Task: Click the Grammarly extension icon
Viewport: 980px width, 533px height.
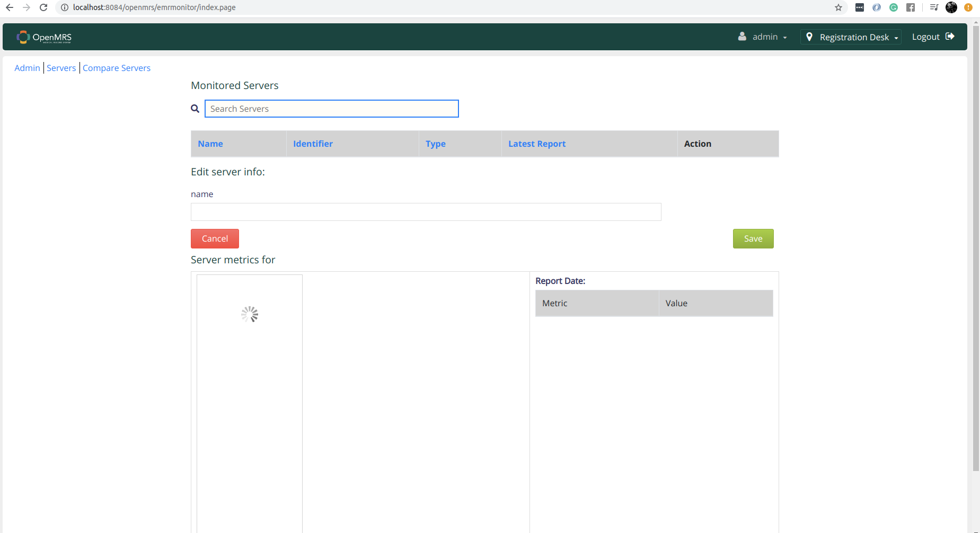Action: click(x=894, y=7)
